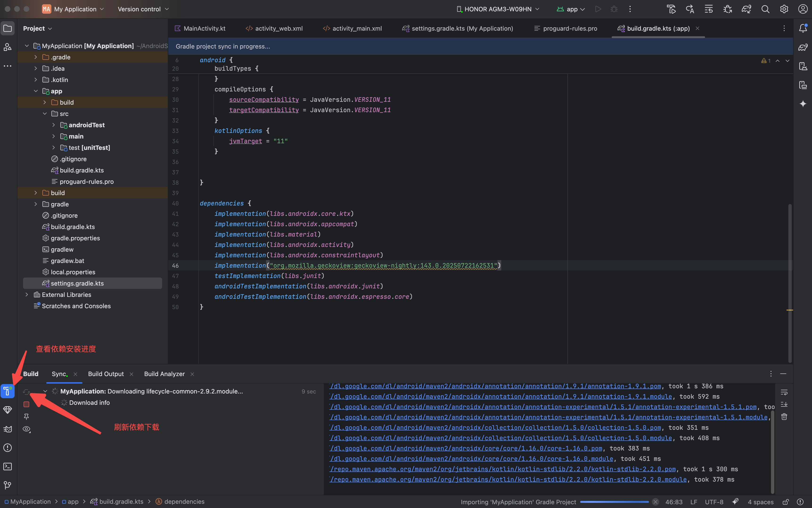The height and width of the screenshot is (508, 812).
Task: Switch to the Build Output tab
Action: 106,374
